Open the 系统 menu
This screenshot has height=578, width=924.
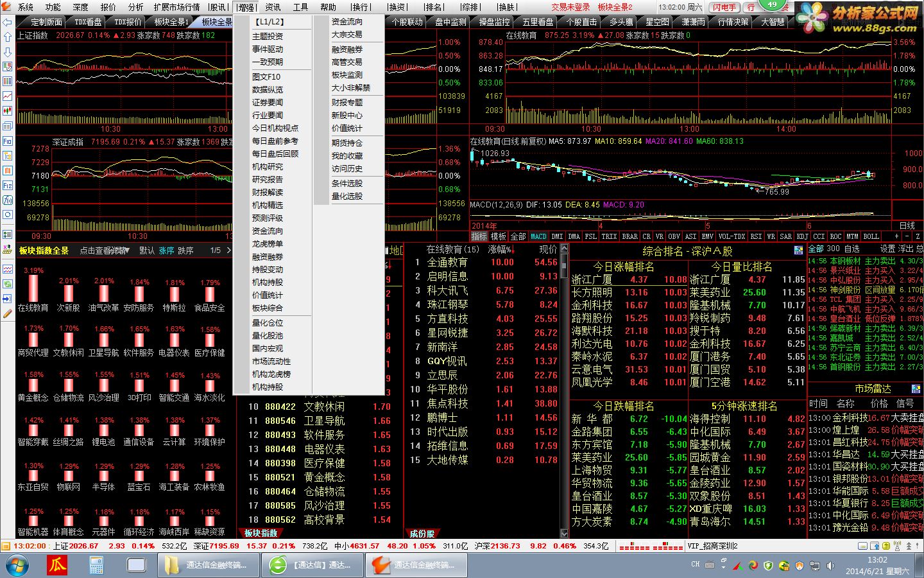coord(26,7)
